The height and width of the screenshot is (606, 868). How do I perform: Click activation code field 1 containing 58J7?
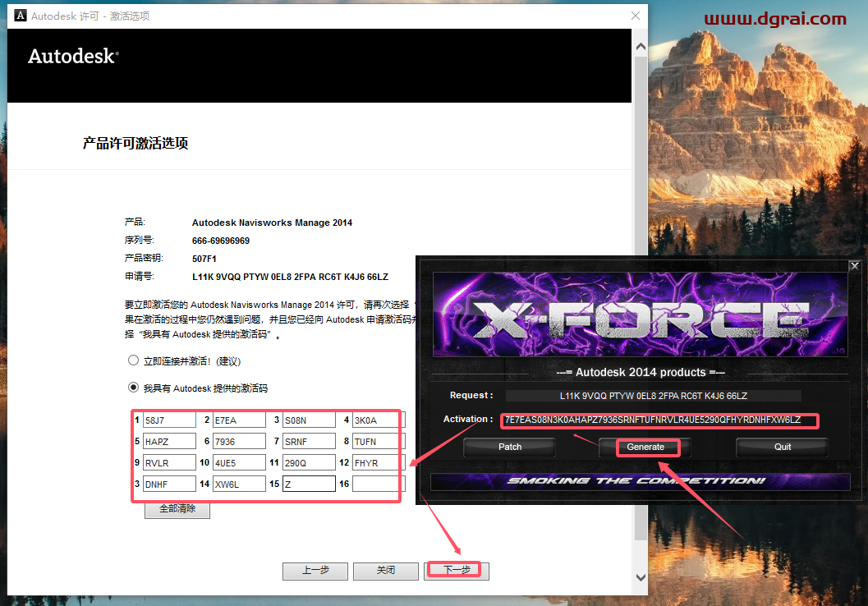[x=169, y=420]
